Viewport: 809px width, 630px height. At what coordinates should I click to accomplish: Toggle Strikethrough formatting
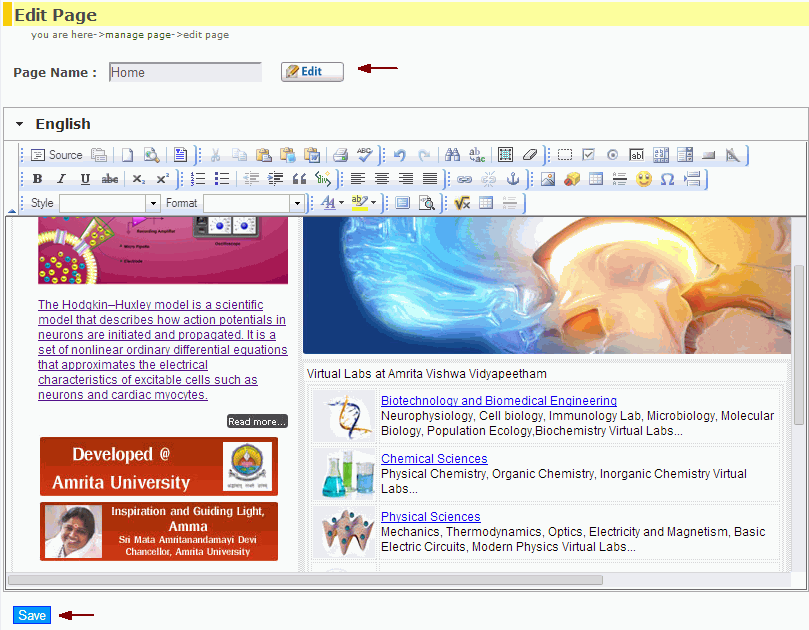109,179
